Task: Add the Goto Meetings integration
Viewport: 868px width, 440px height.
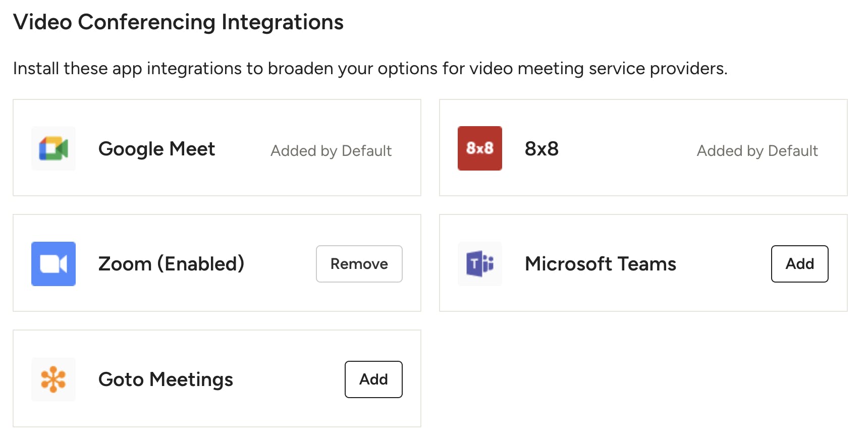Action: pyautogui.click(x=373, y=379)
